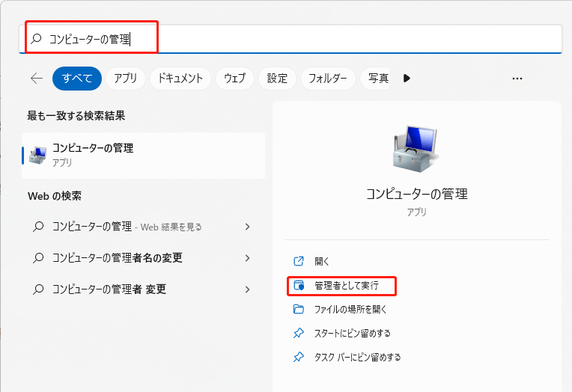This screenshot has height=392, width=572.
Task: Switch to the フォルダー filter tab
Action: [x=328, y=79]
